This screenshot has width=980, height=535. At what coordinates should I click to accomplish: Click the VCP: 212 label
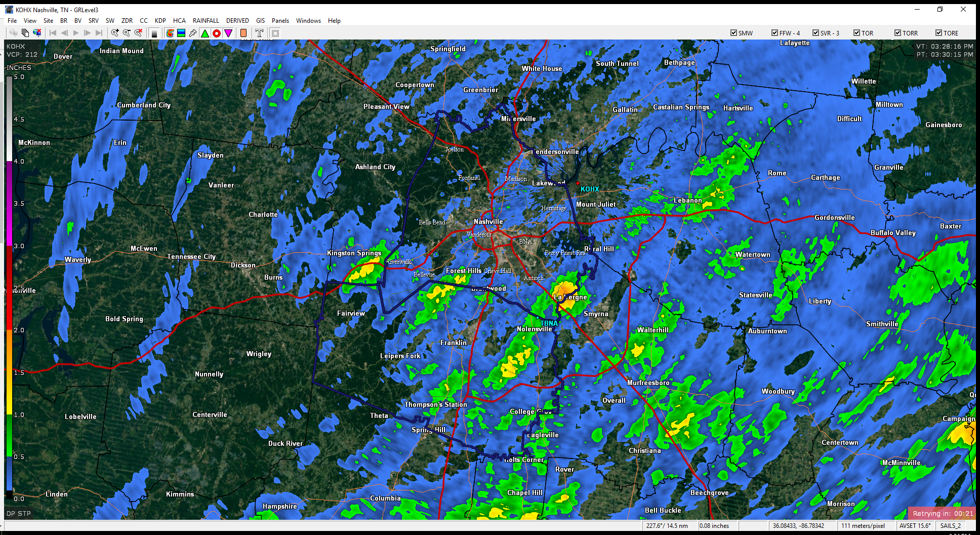22,55
